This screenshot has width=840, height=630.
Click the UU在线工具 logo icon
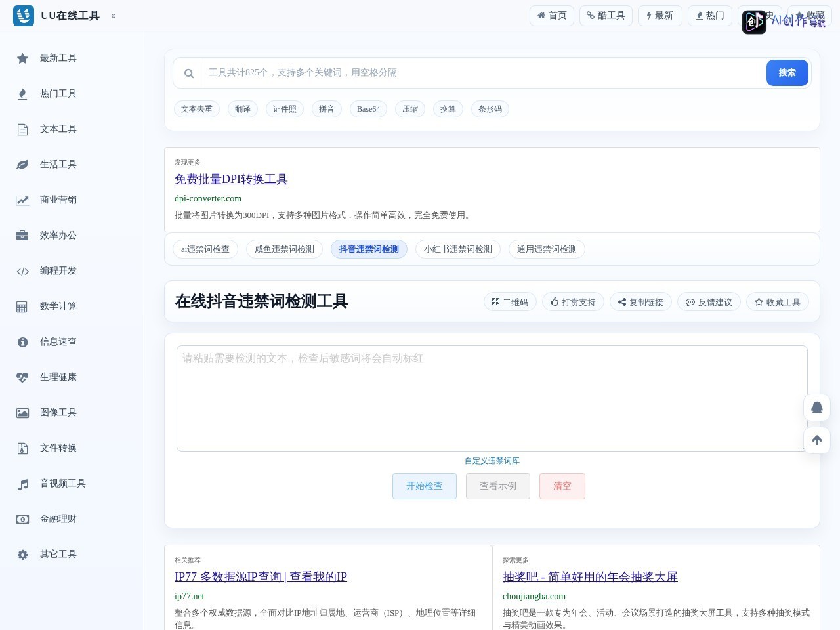(x=24, y=15)
